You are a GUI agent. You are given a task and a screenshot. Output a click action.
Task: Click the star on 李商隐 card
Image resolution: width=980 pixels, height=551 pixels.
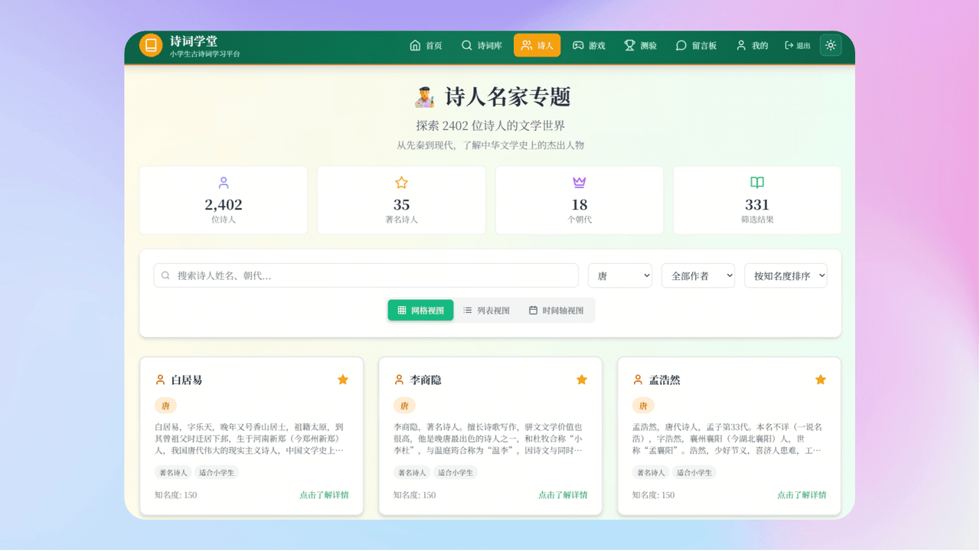coord(582,380)
